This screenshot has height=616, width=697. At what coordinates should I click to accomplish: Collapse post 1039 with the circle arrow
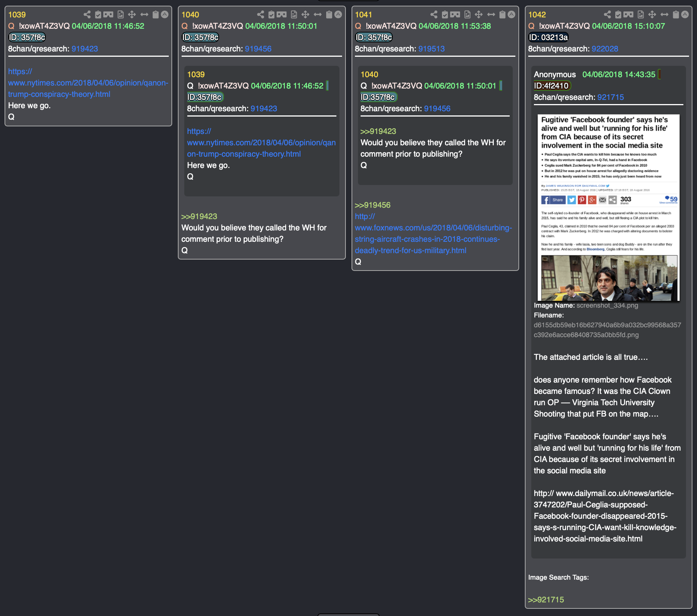pyautogui.click(x=165, y=14)
